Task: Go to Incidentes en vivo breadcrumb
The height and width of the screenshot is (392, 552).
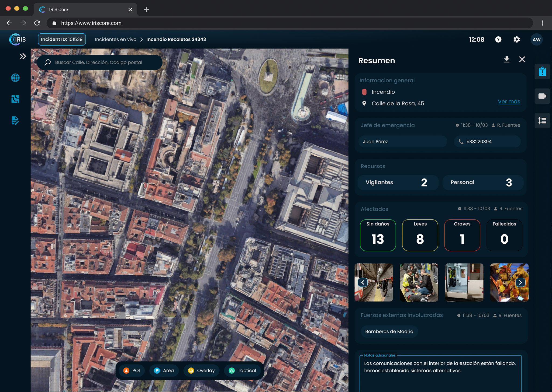Action: point(116,39)
